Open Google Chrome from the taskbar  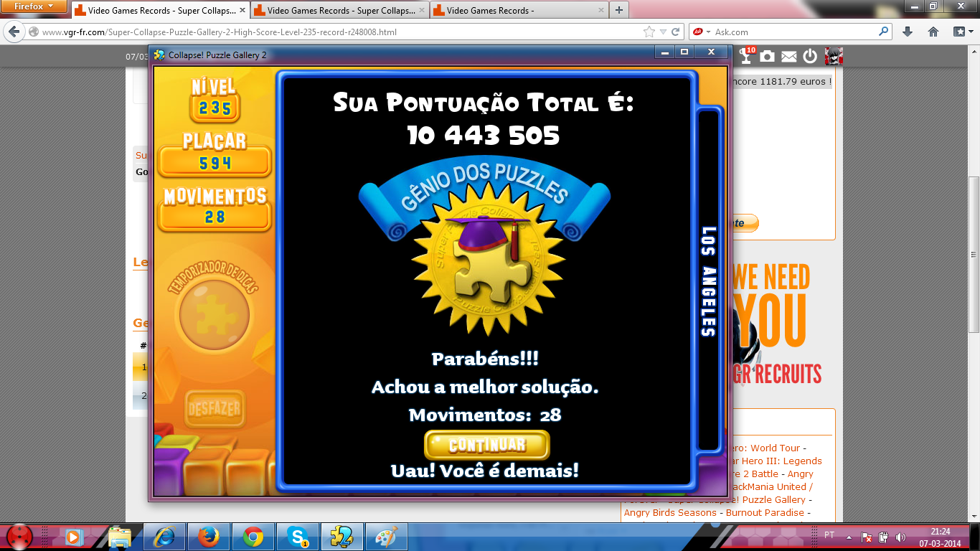tap(253, 536)
